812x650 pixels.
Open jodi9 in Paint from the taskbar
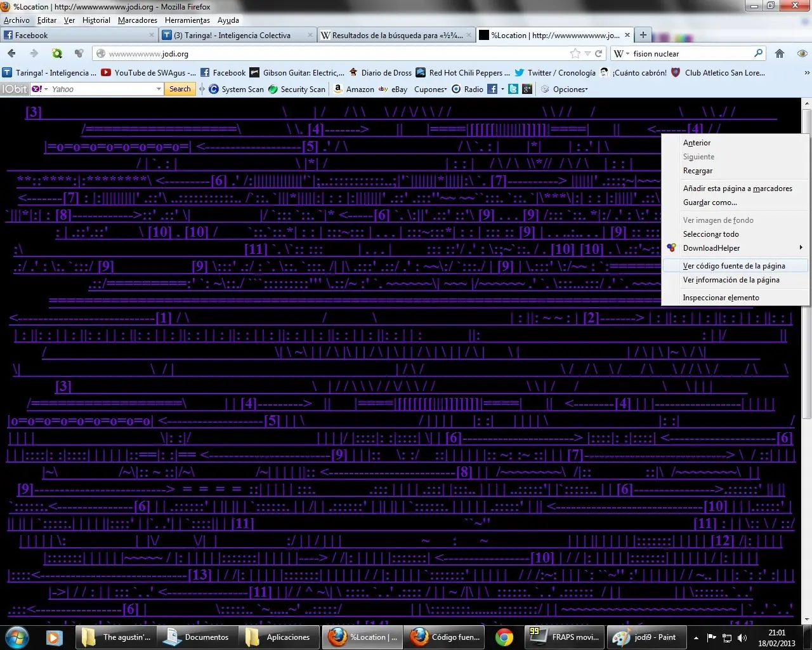[646, 637]
